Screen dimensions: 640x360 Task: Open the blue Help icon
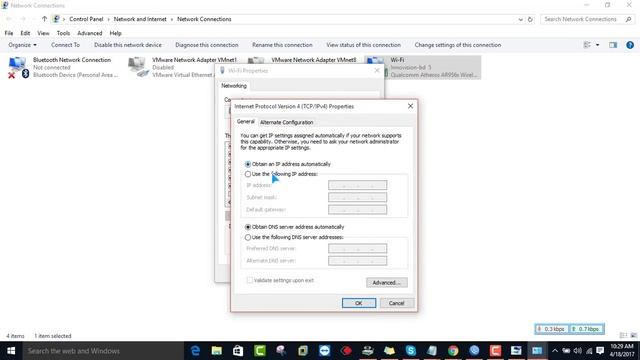[x=630, y=45]
